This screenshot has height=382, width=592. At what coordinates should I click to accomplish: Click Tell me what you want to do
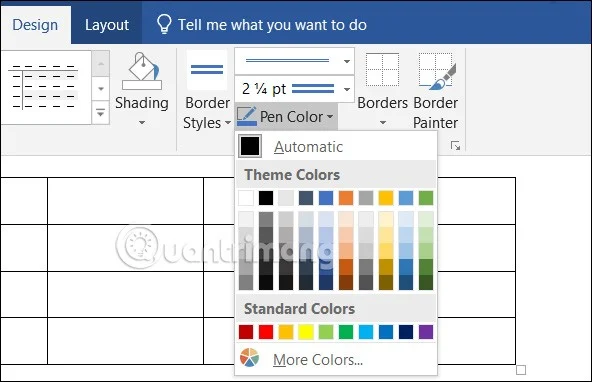click(272, 25)
